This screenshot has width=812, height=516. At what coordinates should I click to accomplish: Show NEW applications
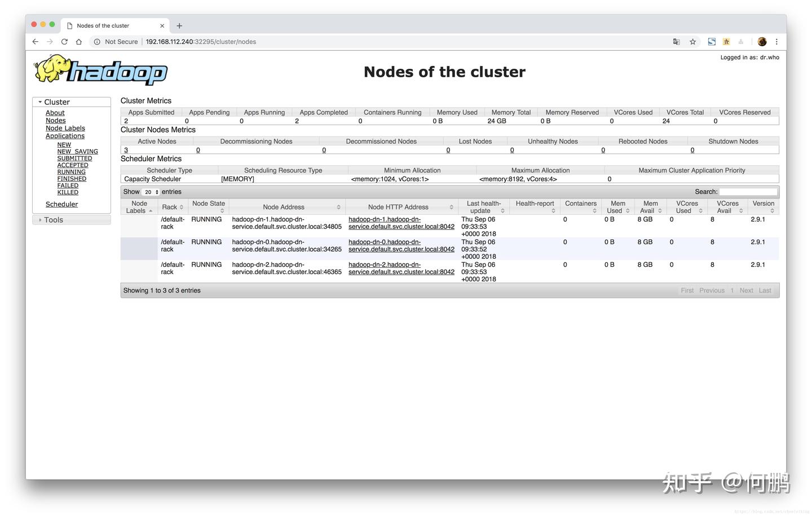(64, 145)
